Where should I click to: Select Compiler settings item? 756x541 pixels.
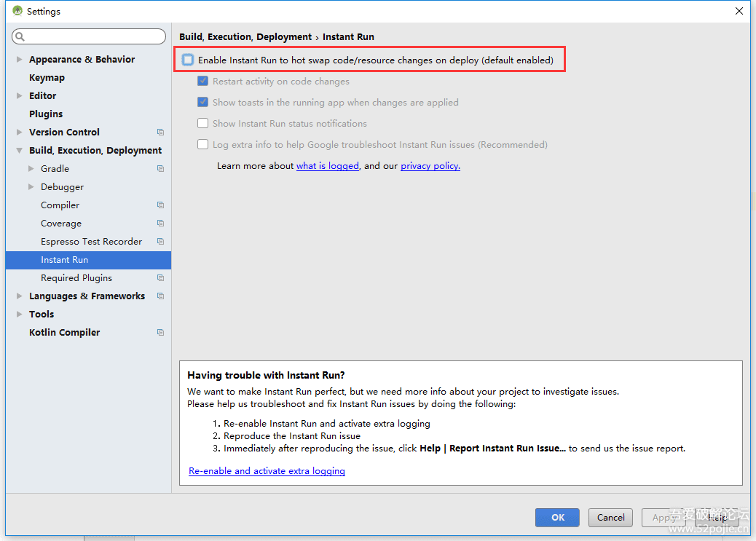(60, 205)
